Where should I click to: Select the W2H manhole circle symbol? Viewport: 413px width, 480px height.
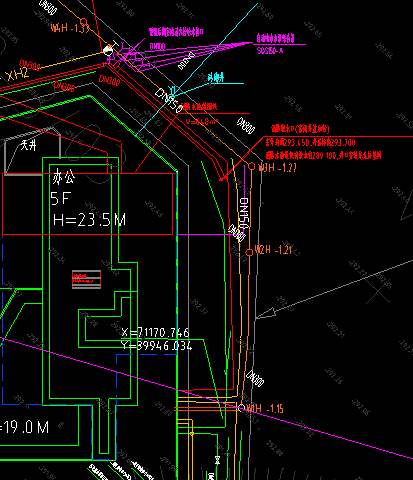click(x=249, y=252)
